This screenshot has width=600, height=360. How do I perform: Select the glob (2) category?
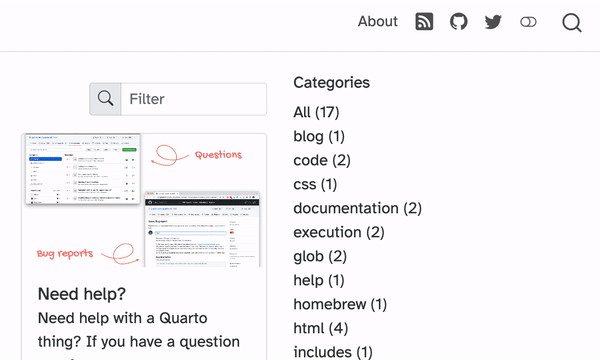(x=320, y=256)
